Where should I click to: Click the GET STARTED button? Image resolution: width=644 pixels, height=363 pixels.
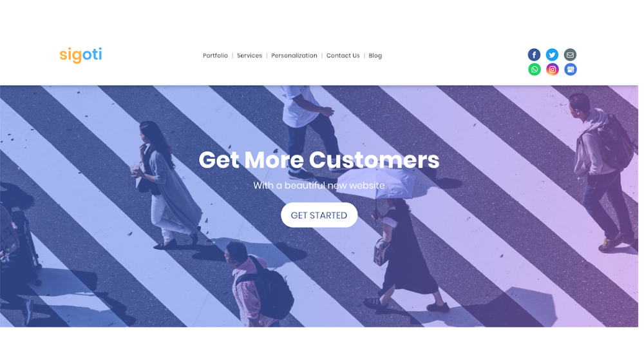tap(319, 215)
